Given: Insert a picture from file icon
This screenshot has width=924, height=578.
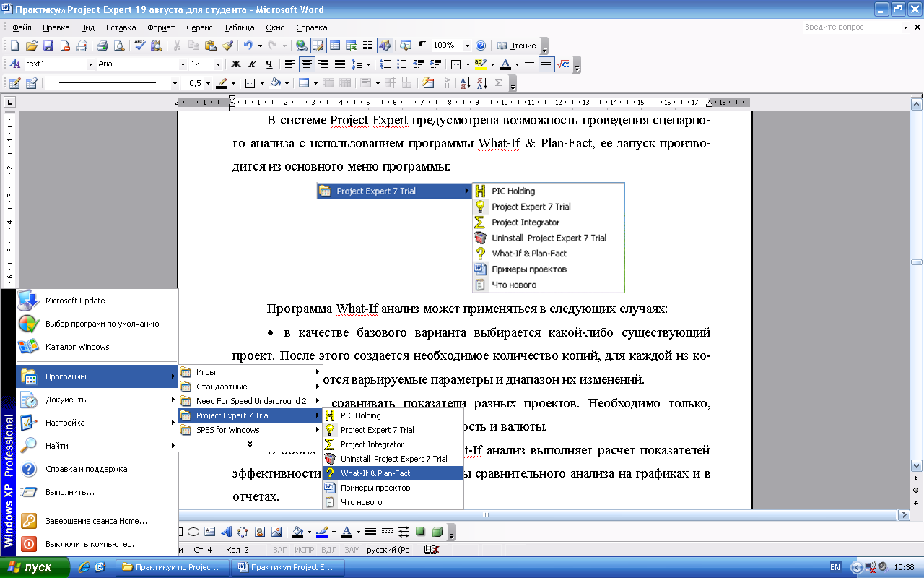Looking at the screenshot, I should [x=276, y=532].
